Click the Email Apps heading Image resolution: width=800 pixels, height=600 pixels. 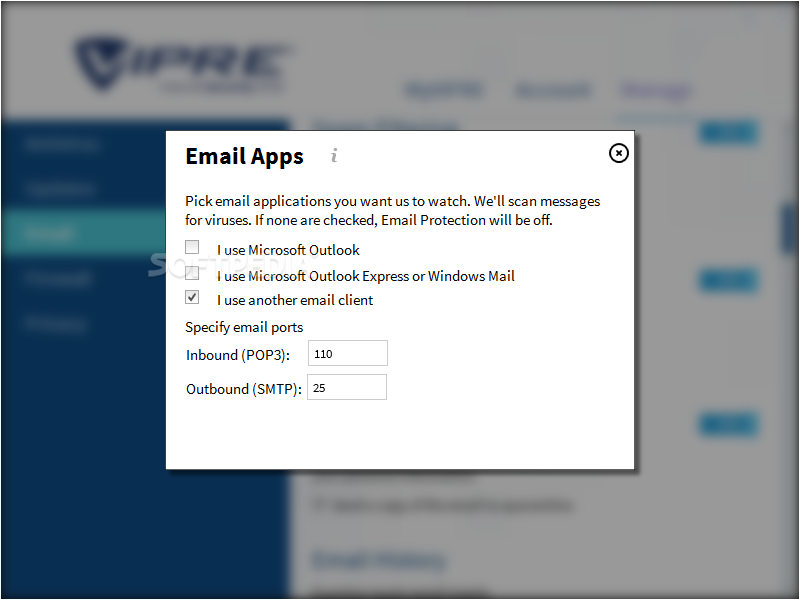coord(244,157)
